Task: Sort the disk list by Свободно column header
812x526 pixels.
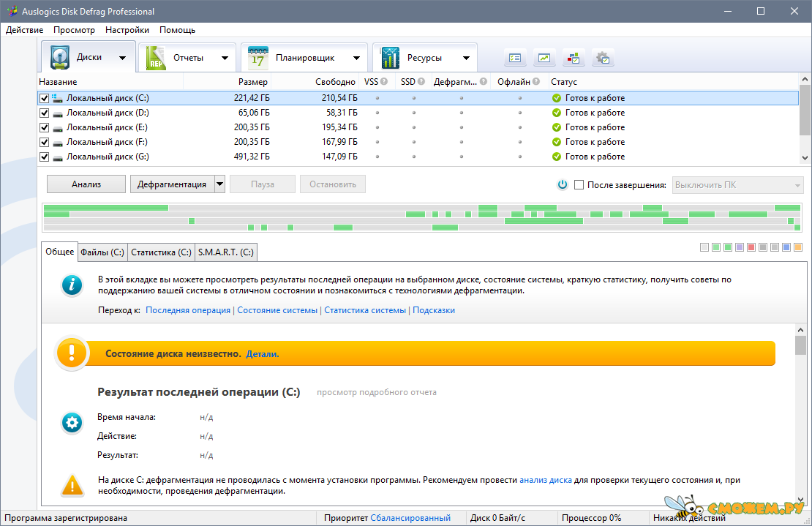Action: [x=315, y=82]
